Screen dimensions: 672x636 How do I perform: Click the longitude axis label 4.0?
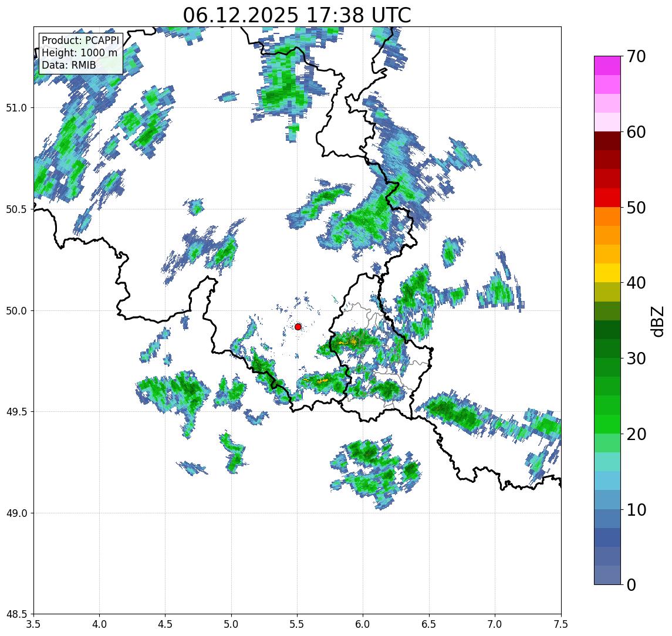coord(99,624)
